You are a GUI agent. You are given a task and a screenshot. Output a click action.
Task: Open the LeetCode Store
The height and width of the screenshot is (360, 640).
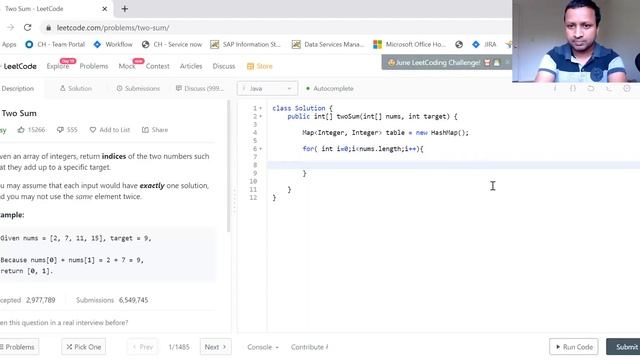pos(260,66)
